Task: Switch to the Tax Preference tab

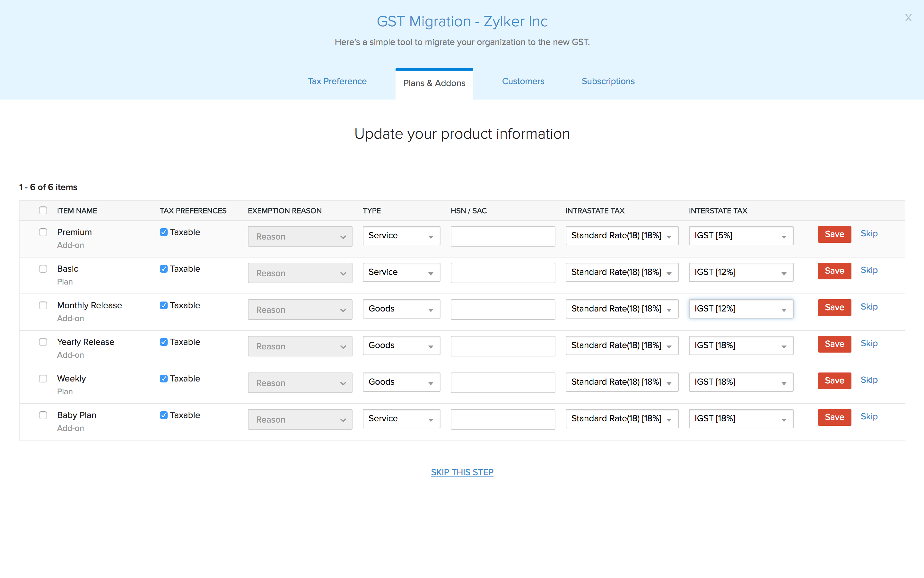Action: click(x=337, y=81)
